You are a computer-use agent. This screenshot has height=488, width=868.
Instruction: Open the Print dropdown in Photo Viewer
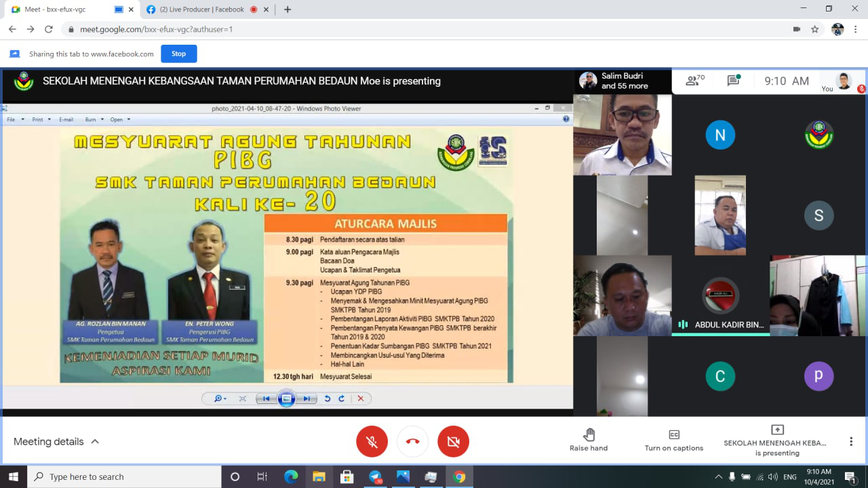click(41, 119)
